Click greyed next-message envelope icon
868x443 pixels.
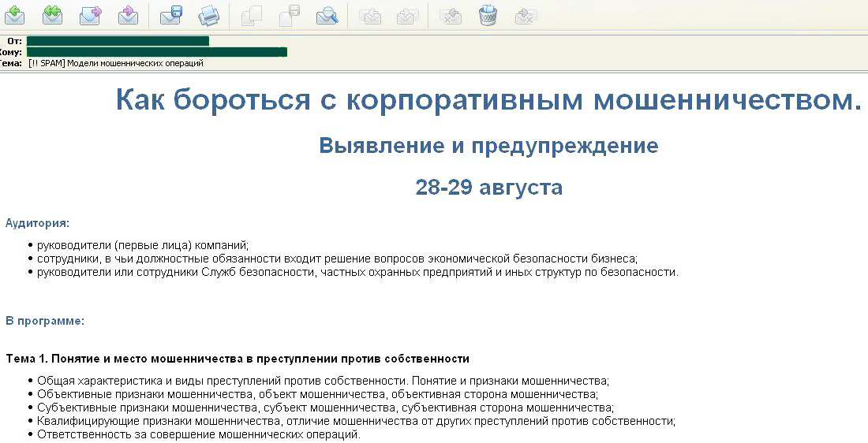[408, 15]
